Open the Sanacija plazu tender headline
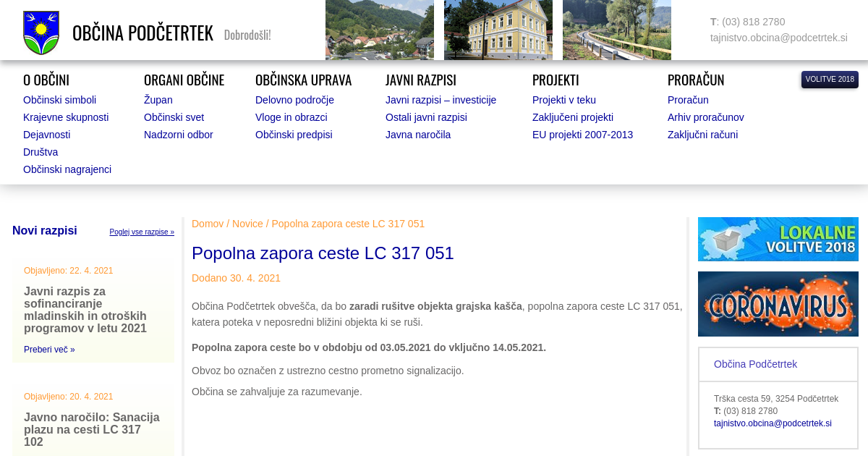868x456 pixels. coord(92,429)
